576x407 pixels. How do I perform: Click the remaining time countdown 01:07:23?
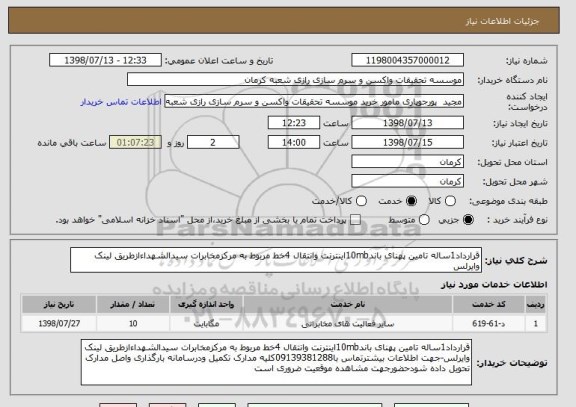[135, 142]
